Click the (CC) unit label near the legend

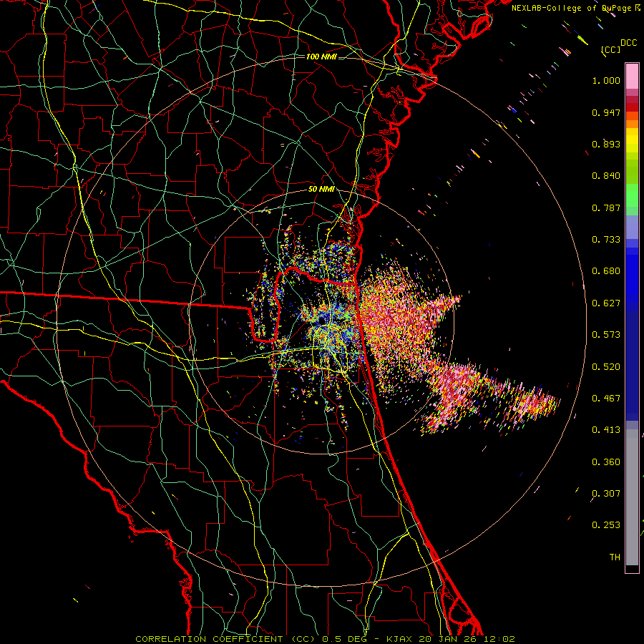click(610, 49)
